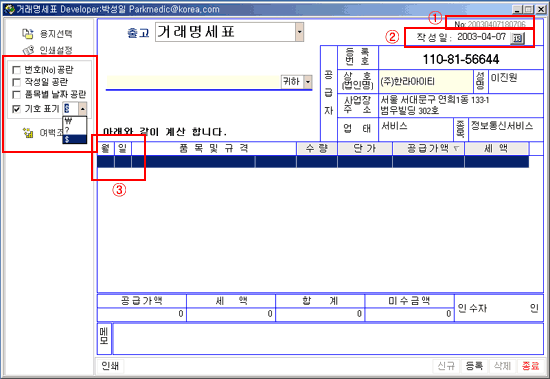Image resolution: width=550 pixels, height=379 pixels.
Task: Open 인쇄설정 print settings icon
Action: [x=28, y=51]
